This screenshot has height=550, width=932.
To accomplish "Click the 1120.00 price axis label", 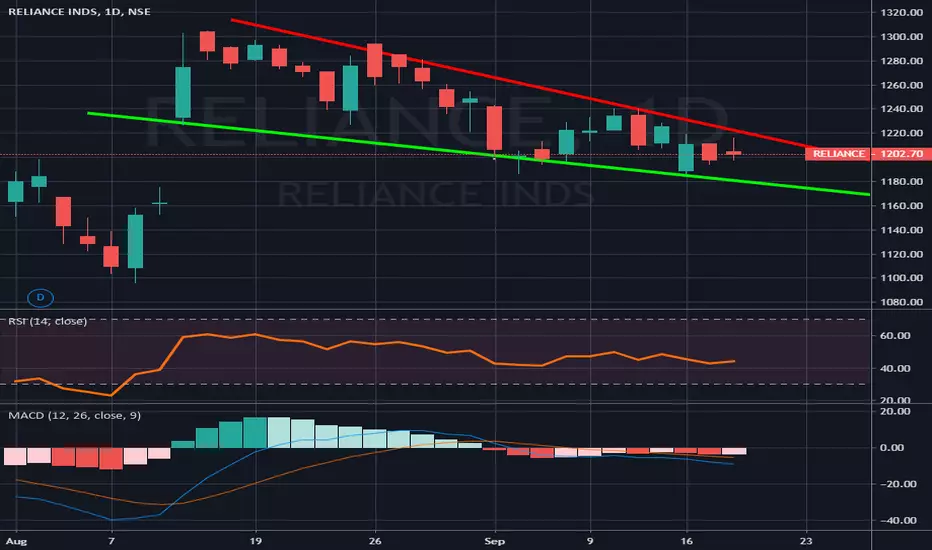I will click(x=901, y=254).
